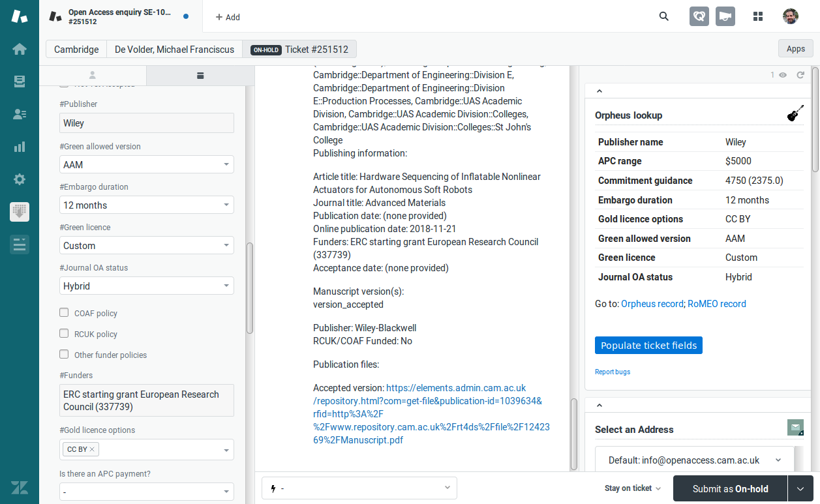The image size is (820, 504).
Task: Click the Publisher field containing Wiley
Action: pos(146,123)
